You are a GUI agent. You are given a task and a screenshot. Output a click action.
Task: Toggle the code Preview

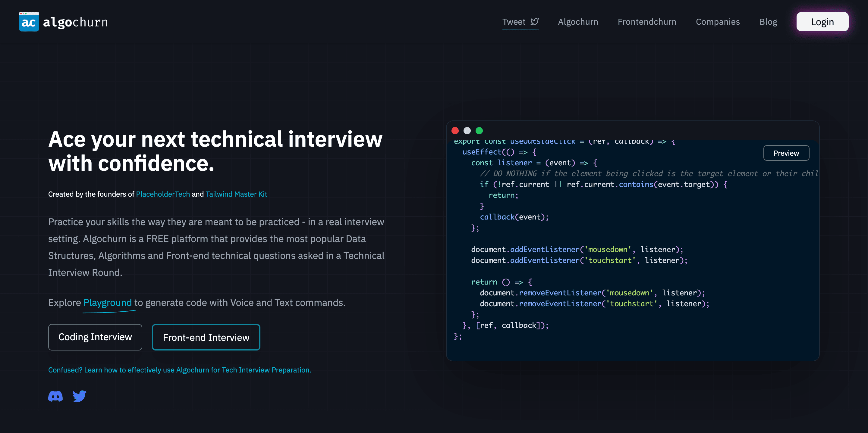click(x=786, y=153)
